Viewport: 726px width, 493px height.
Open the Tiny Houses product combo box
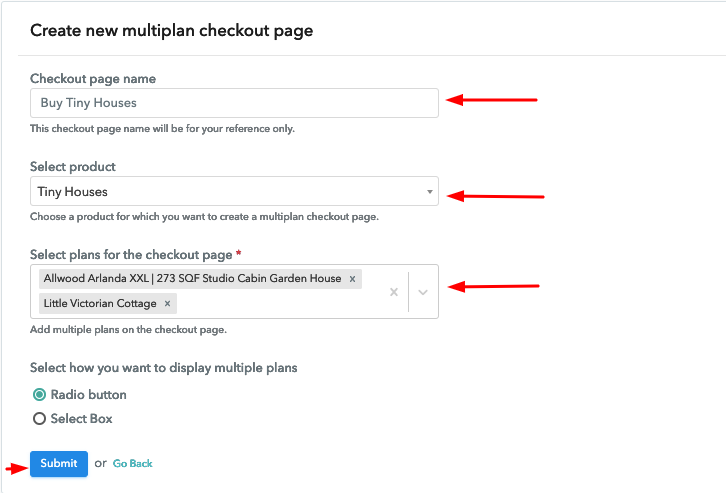234,191
